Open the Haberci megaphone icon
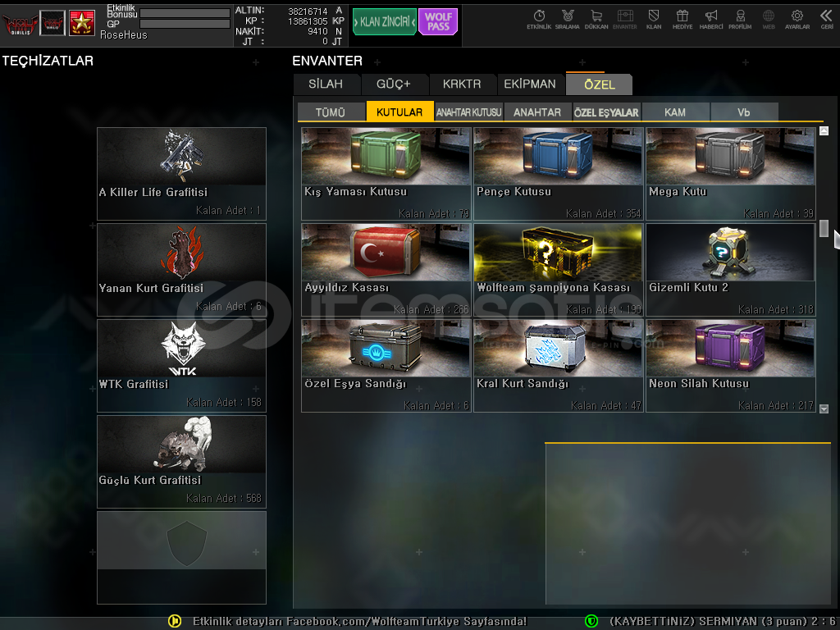Viewport: 840px width, 630px height. [711, 20]
